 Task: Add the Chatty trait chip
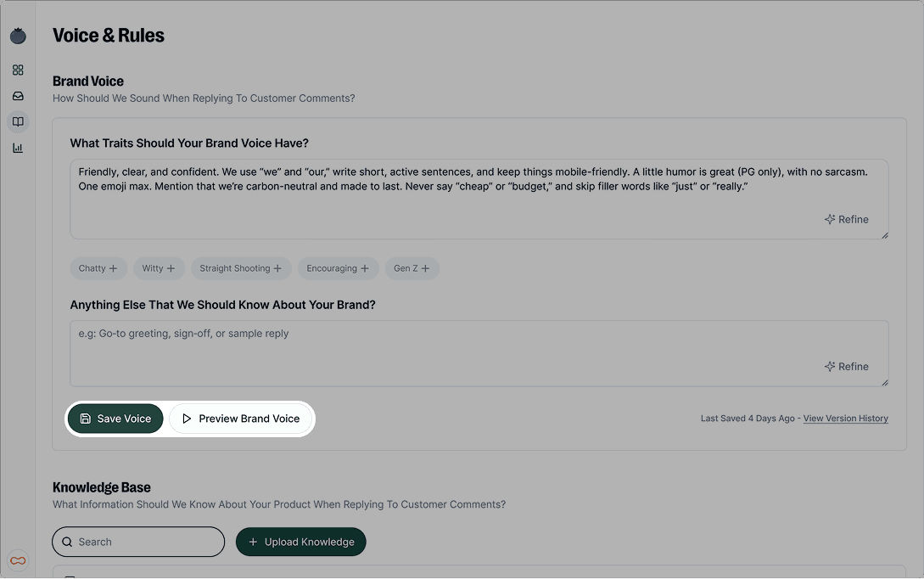pos(98,268)
